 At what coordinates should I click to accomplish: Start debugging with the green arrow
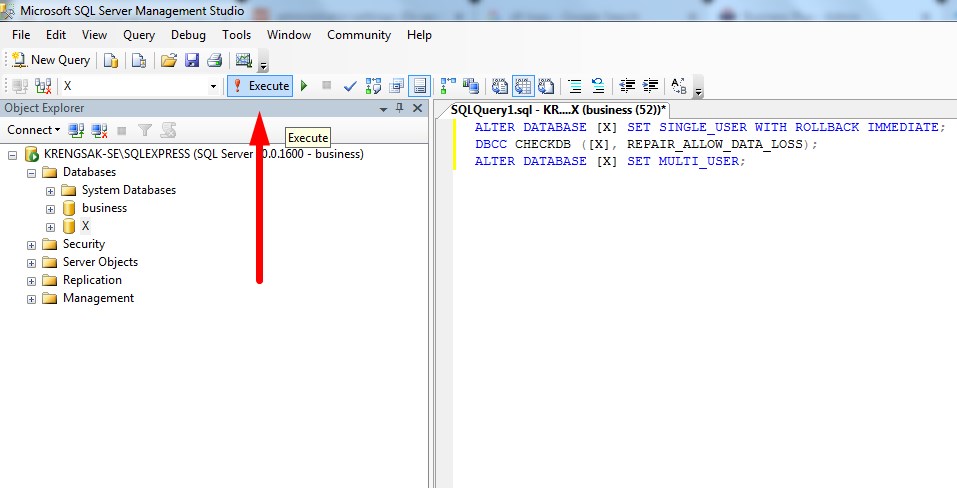tap(304, 86)
